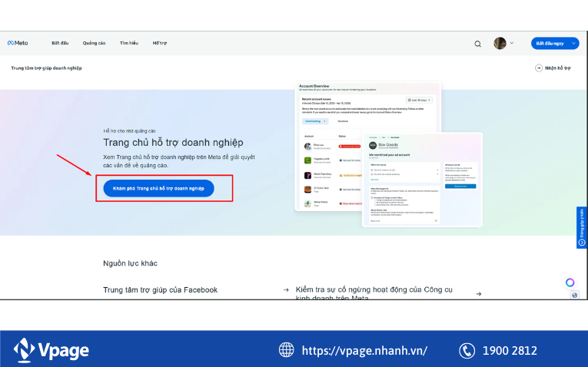Viewport: 588px width, 367px height.
Task: Open the Bắt đầu menu
Action: (60, 43)
